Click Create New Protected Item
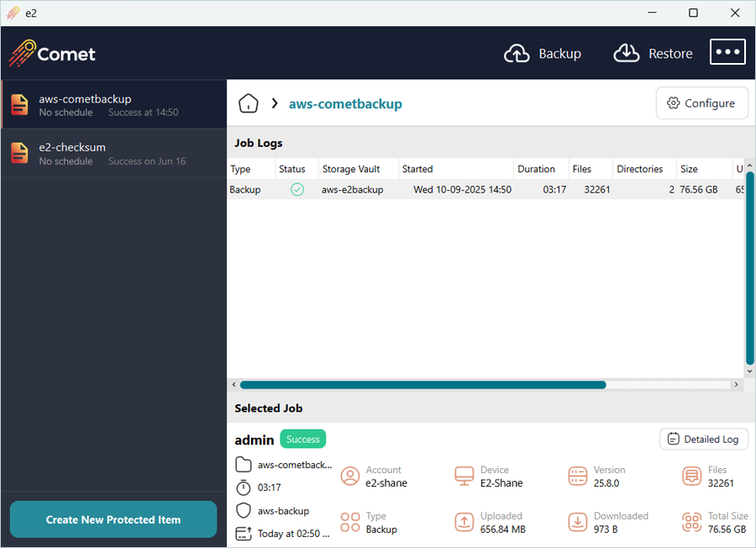Viewport: 756px width, 548px height. (113, 519)
